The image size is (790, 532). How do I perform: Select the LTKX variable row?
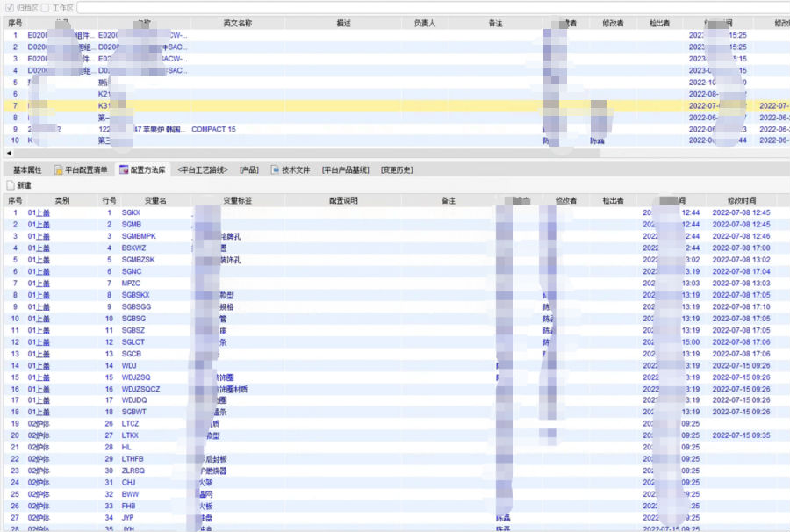point(397,435)
